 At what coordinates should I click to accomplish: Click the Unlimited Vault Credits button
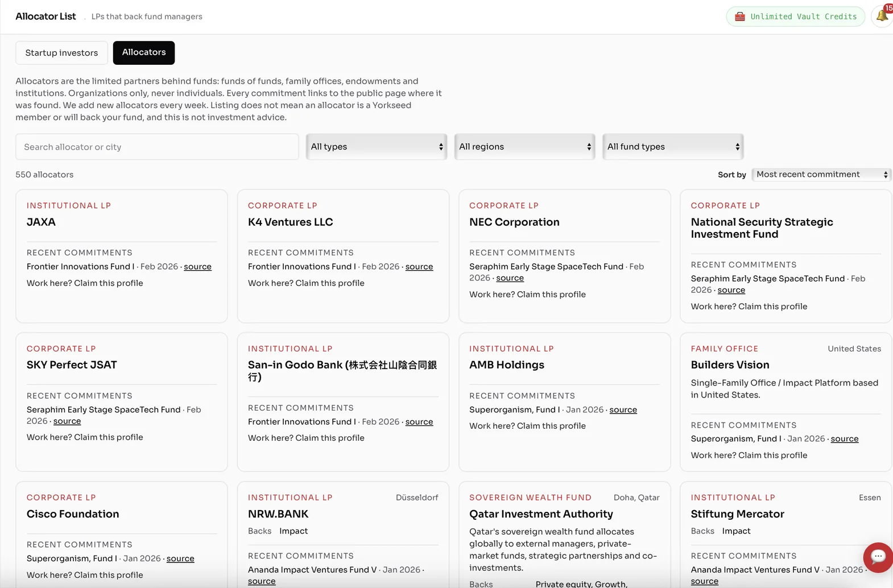click(x=796, y=16)
